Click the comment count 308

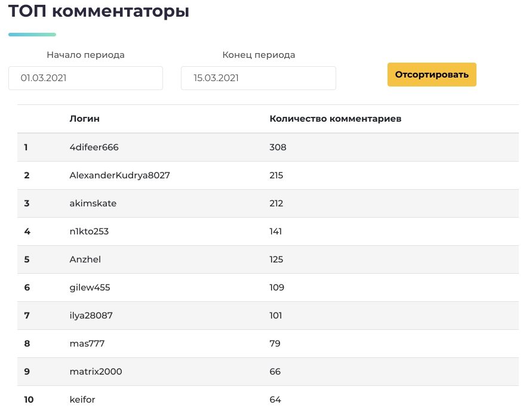(278, 147)
